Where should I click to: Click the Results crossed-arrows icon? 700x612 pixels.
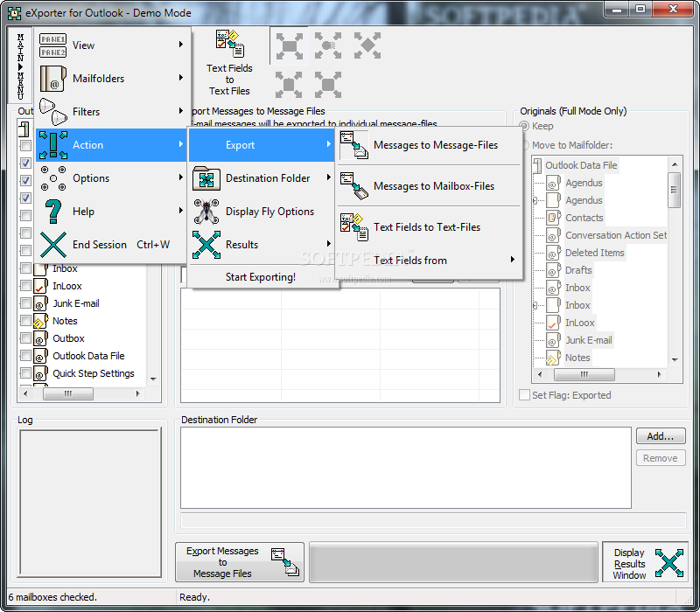point(206,245)
